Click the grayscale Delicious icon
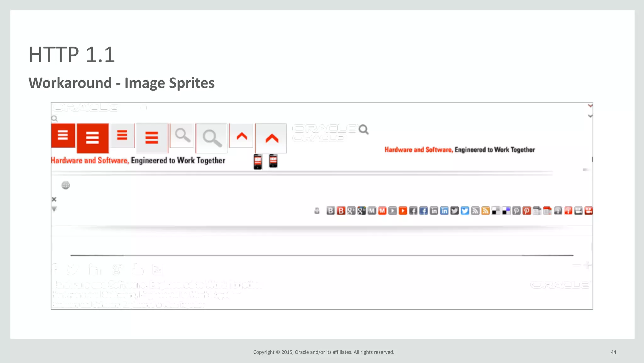Viewport: 644px width, 363px height. click(x=496, y=211)
